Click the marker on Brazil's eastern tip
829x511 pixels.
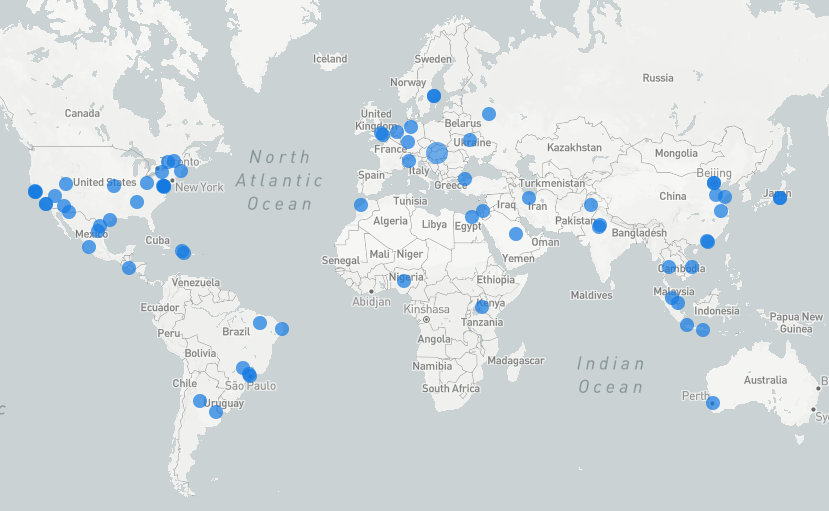282,329
